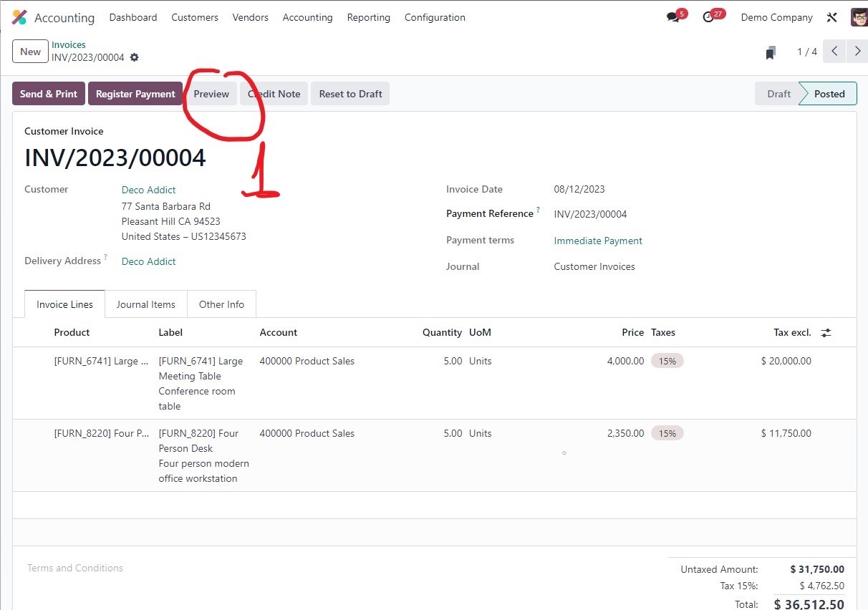Switch to the Journal Items tab
868x610 pixels.
tap(145, 304)
